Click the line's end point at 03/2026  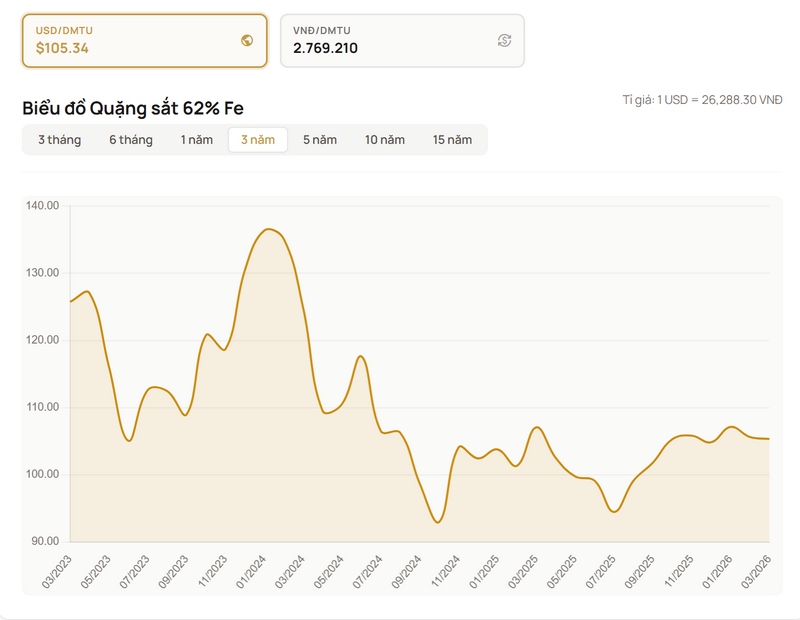click(768, 439)
